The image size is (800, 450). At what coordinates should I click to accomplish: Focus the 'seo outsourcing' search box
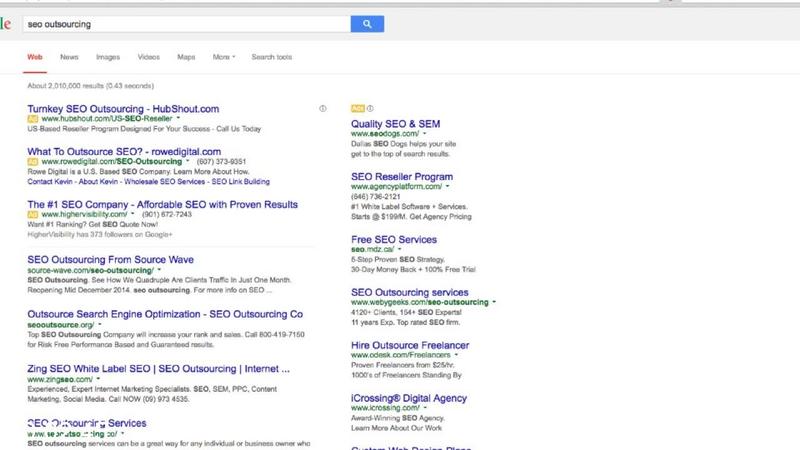186,24
